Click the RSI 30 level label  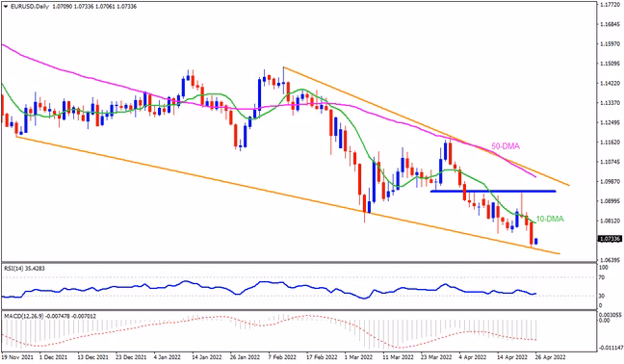click(602, 296)
